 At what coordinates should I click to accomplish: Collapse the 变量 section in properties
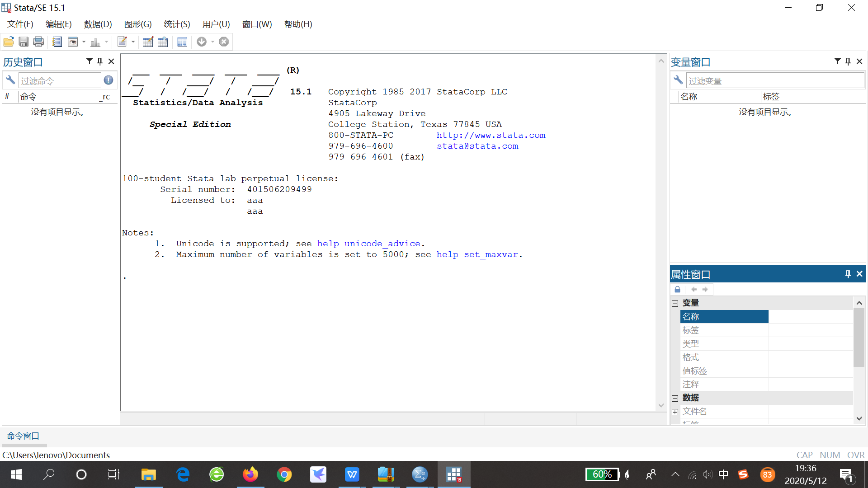(675, 303)
